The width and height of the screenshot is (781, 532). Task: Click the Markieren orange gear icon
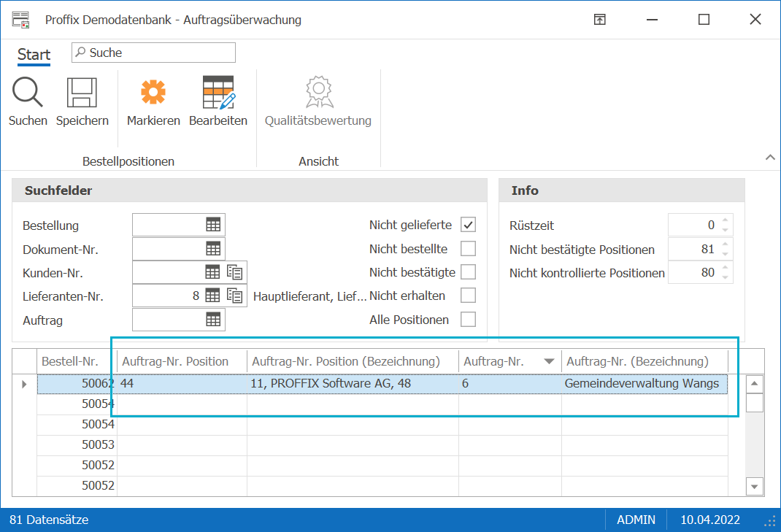coord(153,92)
